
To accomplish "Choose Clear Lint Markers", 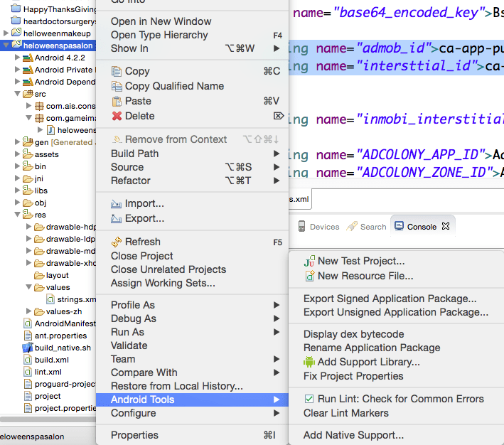I will coord(397,413).
